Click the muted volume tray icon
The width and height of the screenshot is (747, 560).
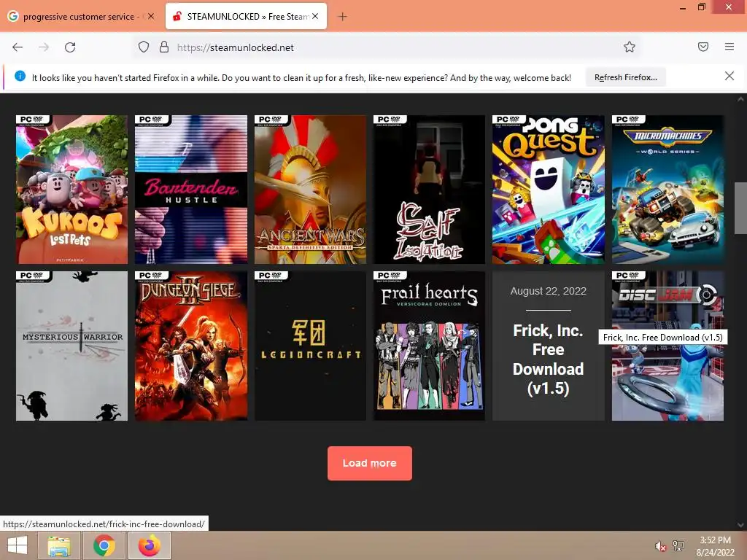660,546
